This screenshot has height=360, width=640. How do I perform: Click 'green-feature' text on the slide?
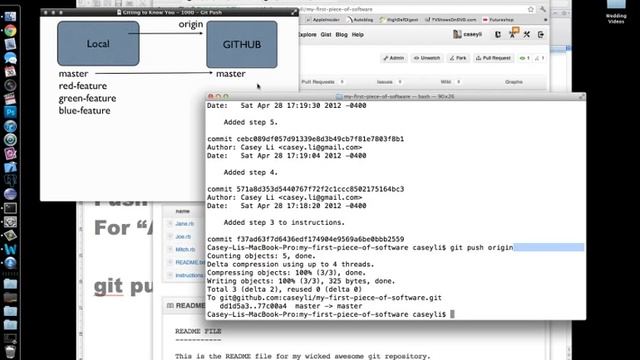[87, 98]
